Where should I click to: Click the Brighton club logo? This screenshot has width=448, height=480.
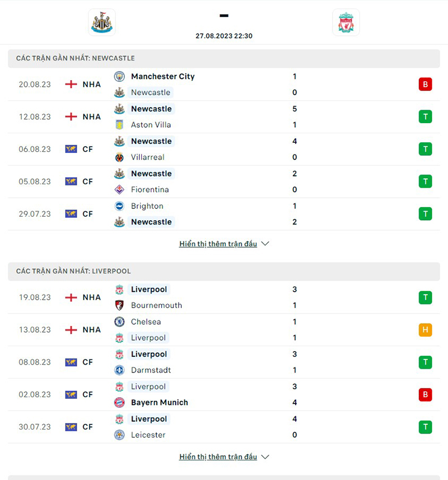point(119,206)
